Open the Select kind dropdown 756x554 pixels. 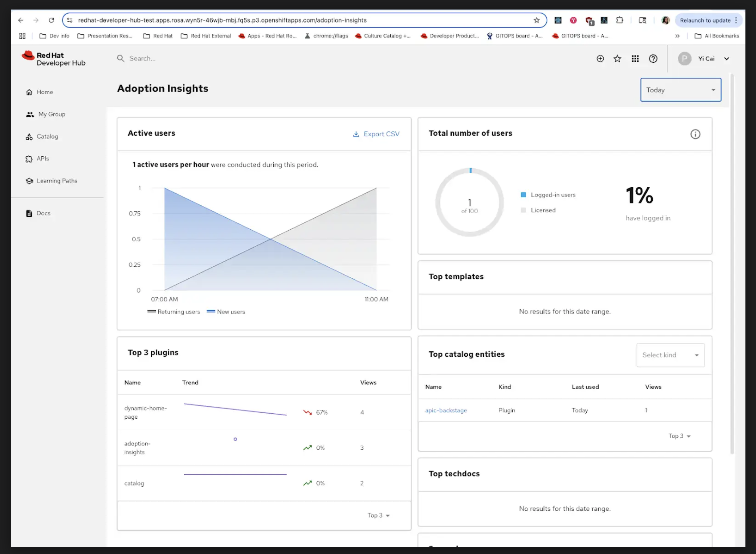click(670, 355)
